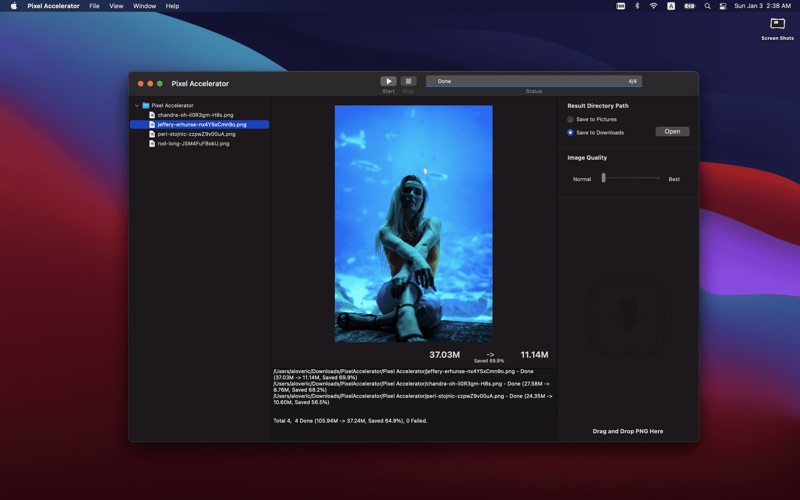This screenshot has width=800, height=500.
Task: Open Control Center from menu bar
Action: coord(723,6)
